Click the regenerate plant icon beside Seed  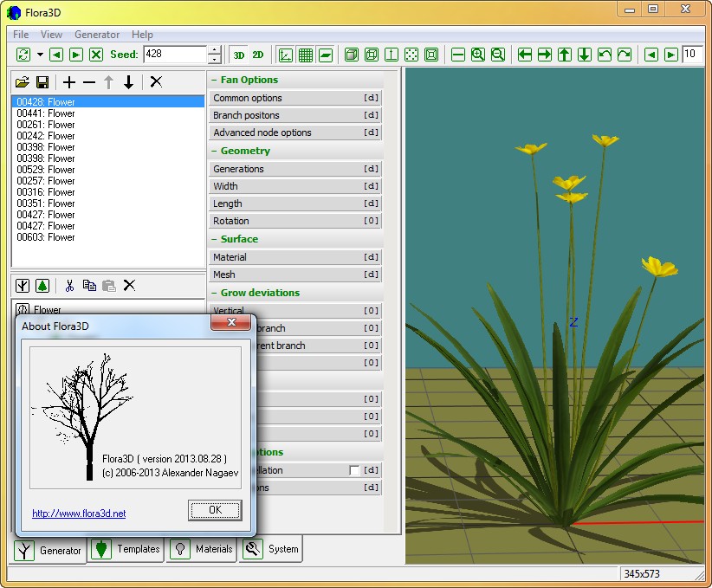point(23,55)
